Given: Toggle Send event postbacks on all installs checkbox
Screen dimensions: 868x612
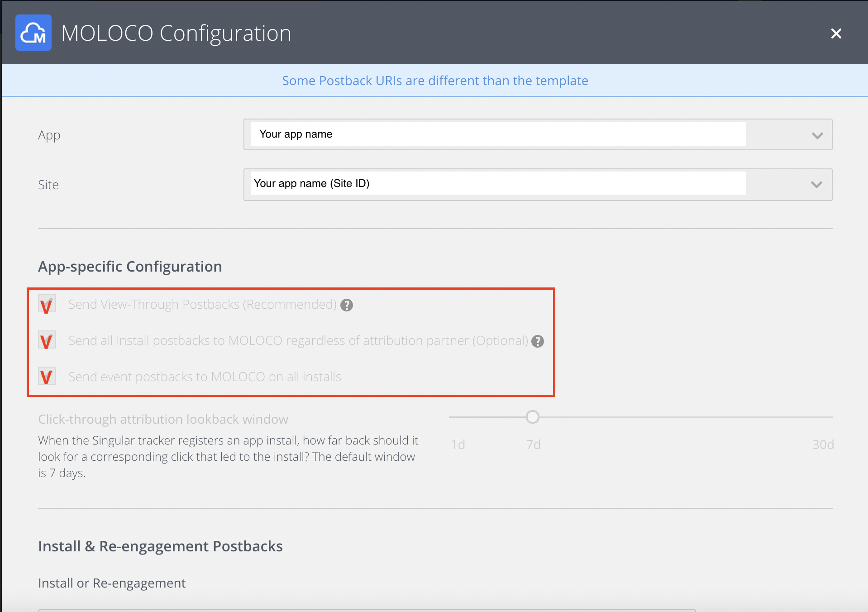Looking at the screenshot, I should 47,377.
